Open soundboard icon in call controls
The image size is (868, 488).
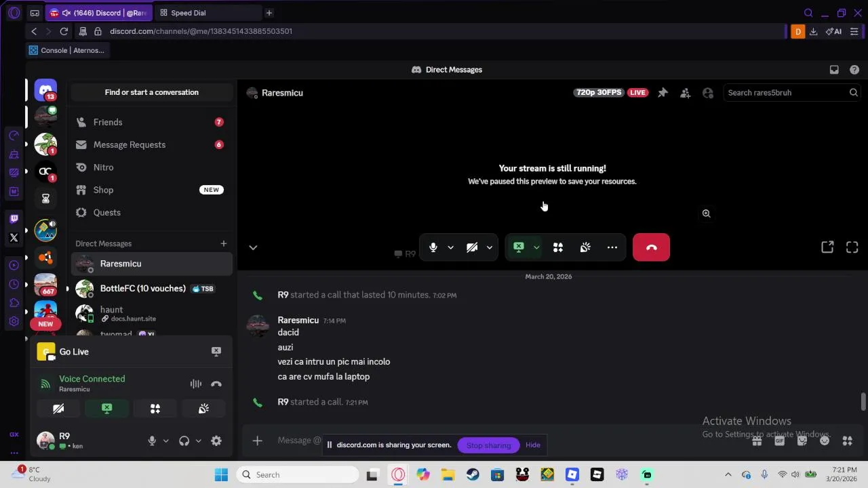pyautogui.click(x=585, y=248)
